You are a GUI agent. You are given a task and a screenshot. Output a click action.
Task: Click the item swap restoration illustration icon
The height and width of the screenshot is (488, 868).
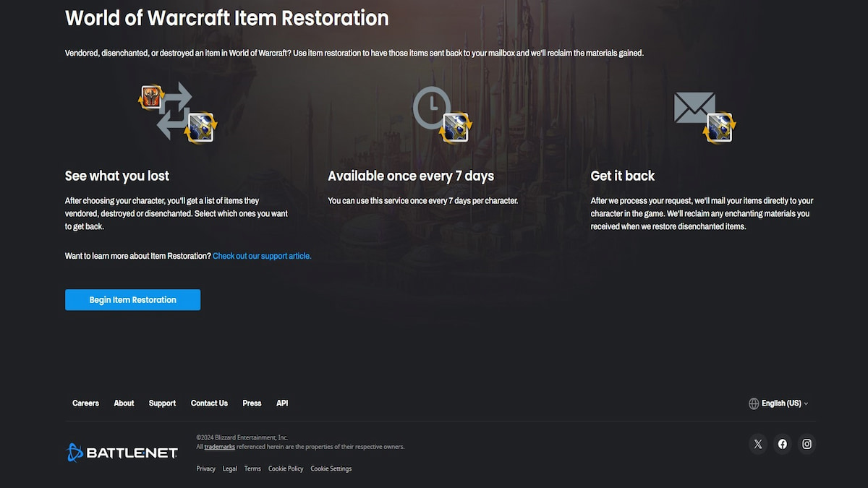(174, 112)
